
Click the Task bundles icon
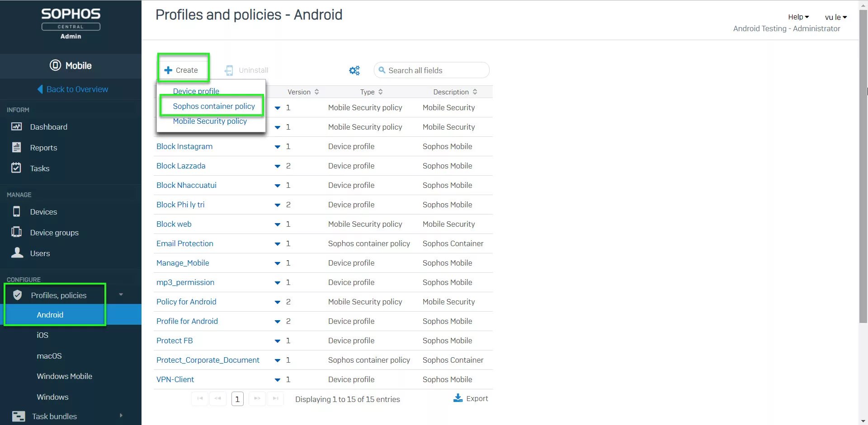(x=19, y=416)
